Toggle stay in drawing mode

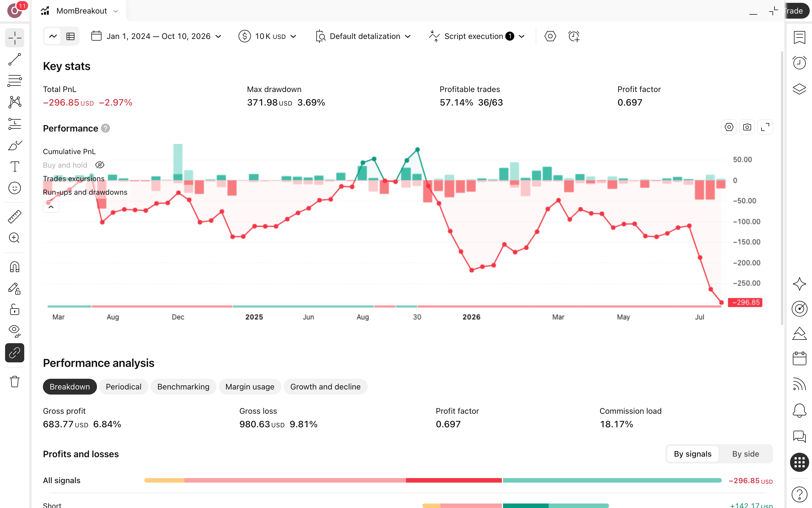pos(15,289)
